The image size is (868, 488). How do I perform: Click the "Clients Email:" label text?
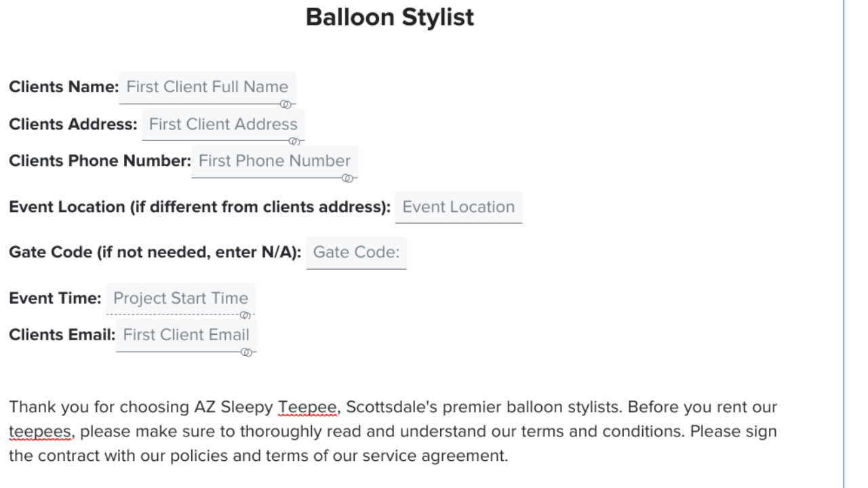click(62, 335)
